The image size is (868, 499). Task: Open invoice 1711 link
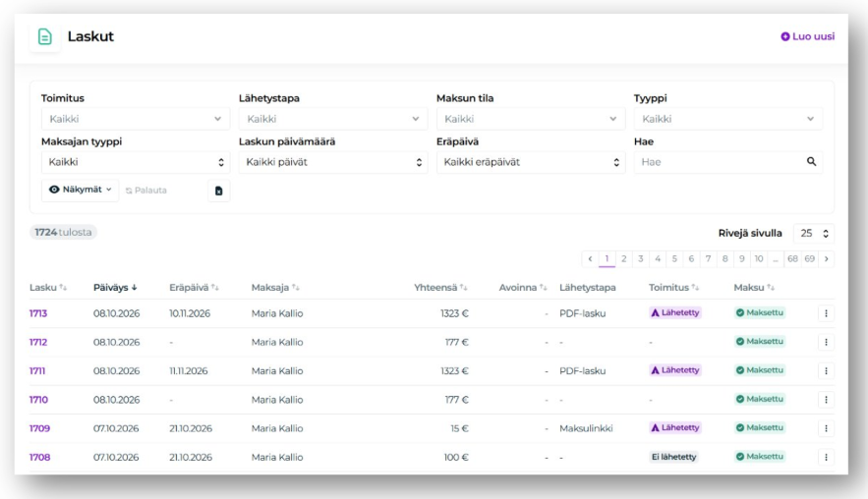point(37,371)
